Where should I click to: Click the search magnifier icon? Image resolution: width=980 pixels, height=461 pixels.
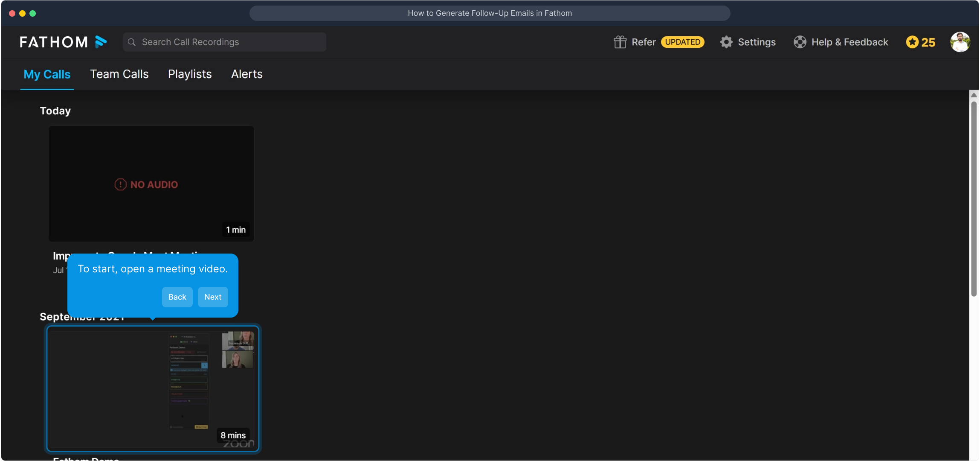pos(132,42)
